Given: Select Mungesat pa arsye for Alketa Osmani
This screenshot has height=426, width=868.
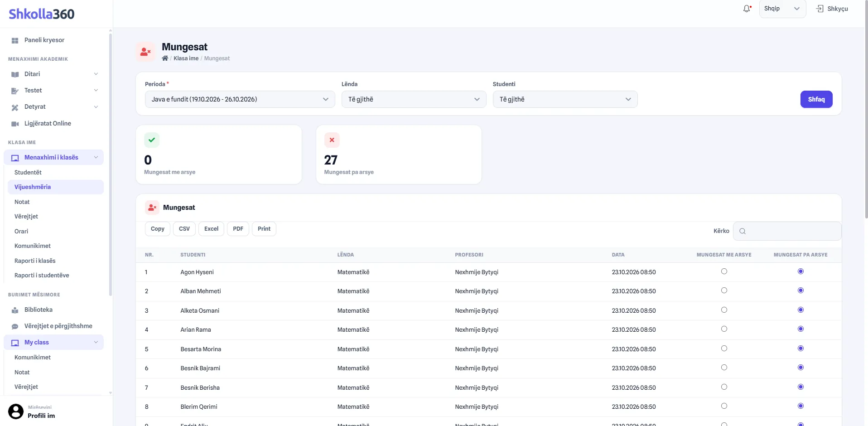Looking at the screenshot, I should coord(800,310).
